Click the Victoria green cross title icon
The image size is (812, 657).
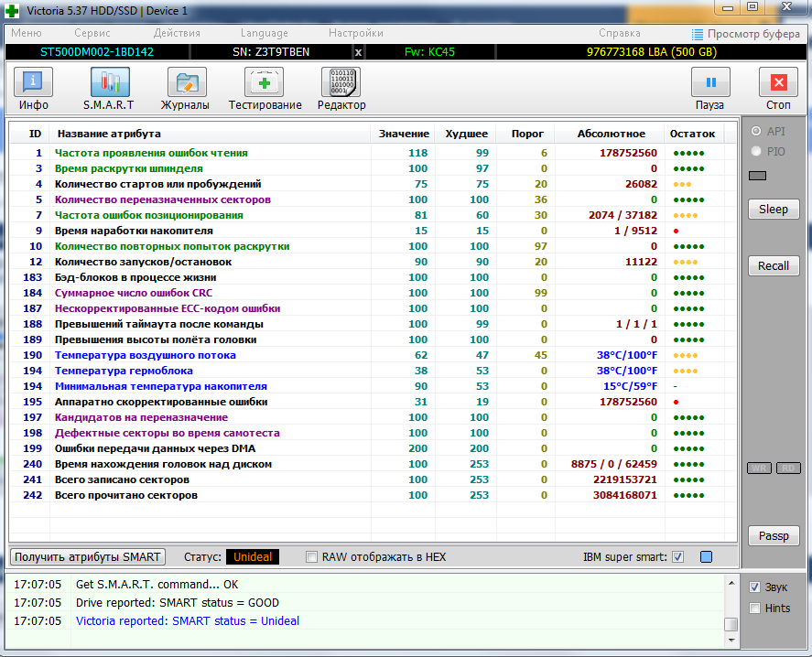click(x=12, y=10)
